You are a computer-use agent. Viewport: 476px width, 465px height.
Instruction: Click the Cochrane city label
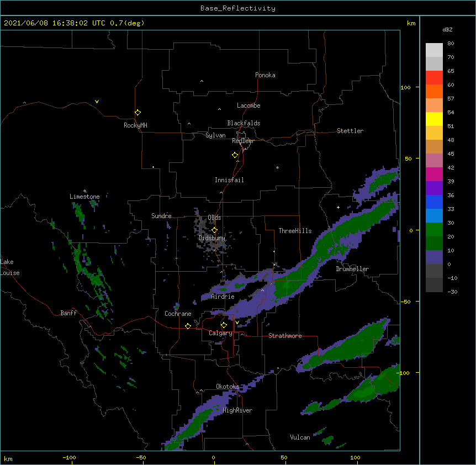click(x=178, y=314)
